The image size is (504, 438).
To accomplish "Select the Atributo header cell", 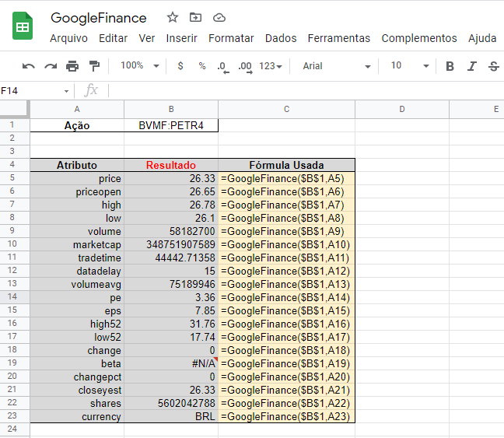I will 77,165.
